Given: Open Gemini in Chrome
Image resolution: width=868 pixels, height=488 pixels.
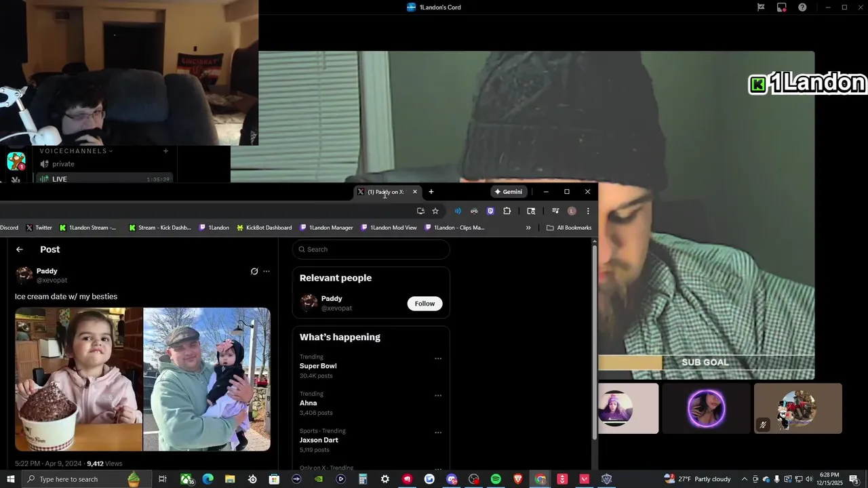Looking at the screenshot, I should point(509,192).
